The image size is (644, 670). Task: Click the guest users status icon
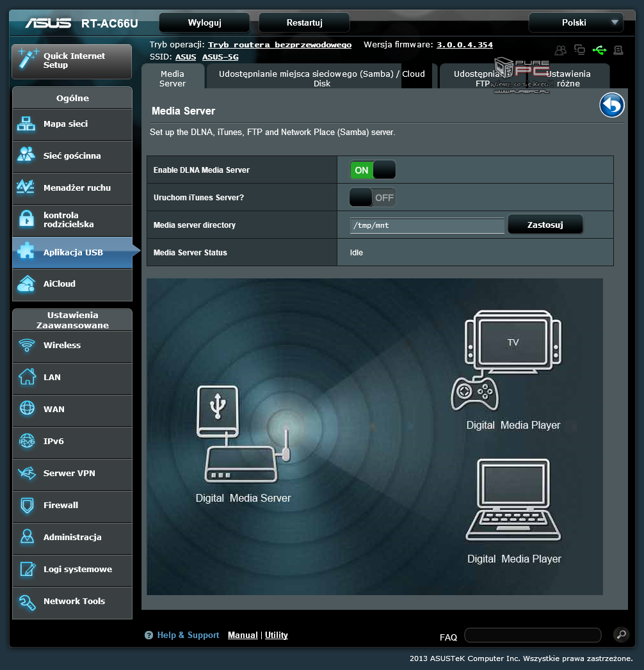point(561,51)
